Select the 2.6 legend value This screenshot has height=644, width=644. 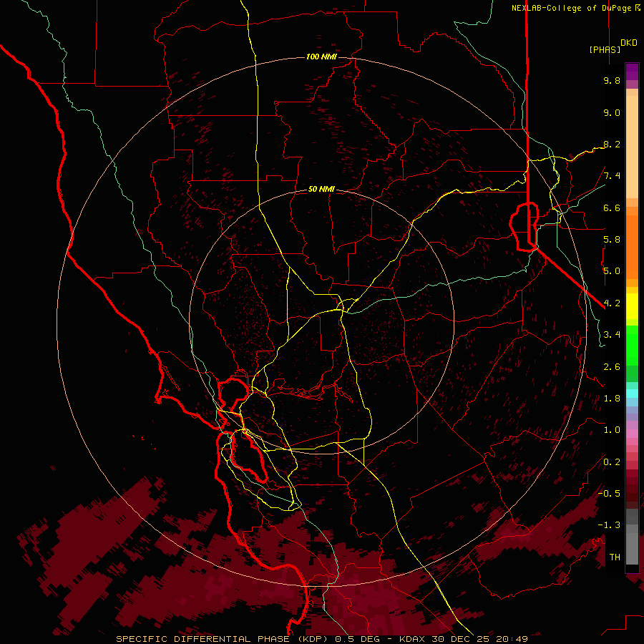[x=612, y=367]
